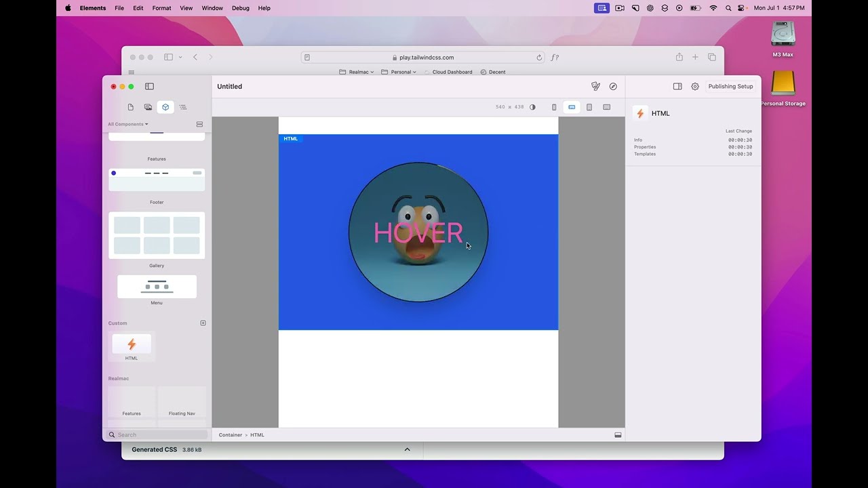Image resolution: width=868 pixels, height=488 pixels.
Task: Reload the Safari page
Action: point(539,58)
